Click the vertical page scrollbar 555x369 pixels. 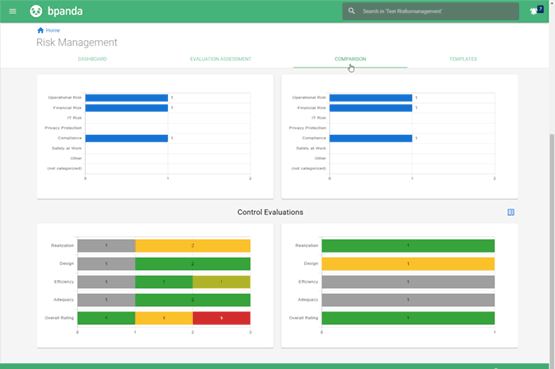pos(552,248)
